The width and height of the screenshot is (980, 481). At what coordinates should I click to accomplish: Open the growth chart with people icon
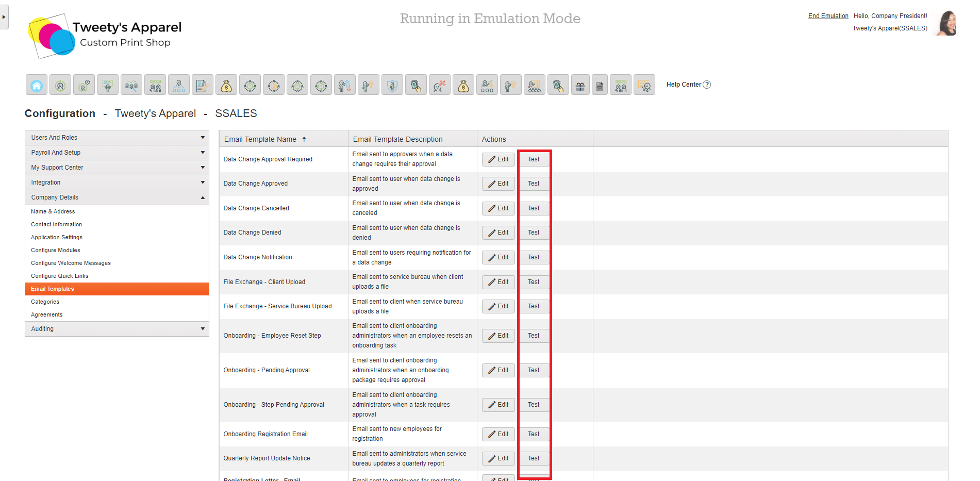(487, 85)
